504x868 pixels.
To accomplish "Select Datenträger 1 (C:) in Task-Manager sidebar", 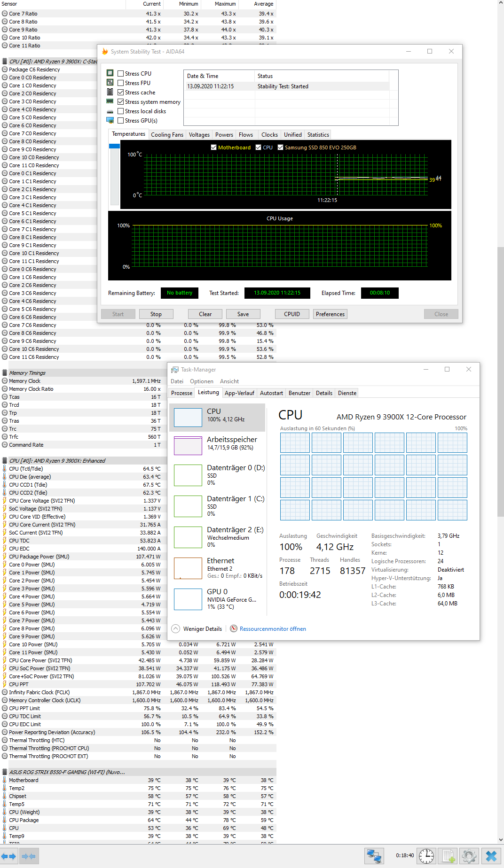I will click(x=217, y=506).
